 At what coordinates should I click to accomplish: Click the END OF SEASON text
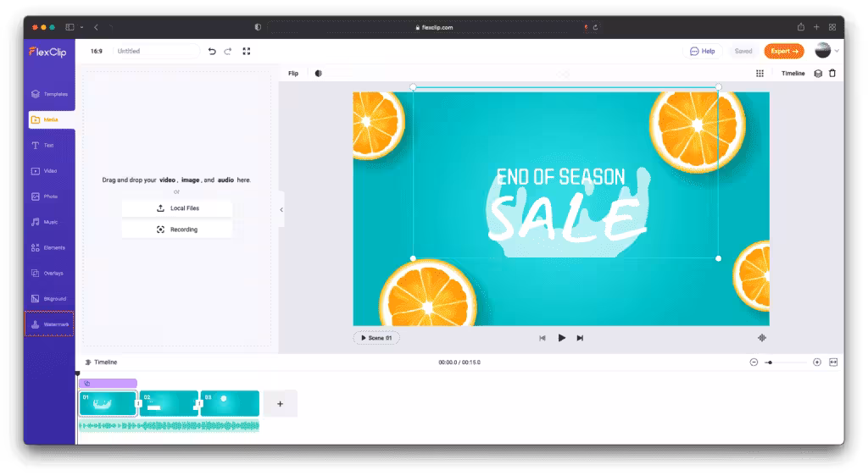560,177
